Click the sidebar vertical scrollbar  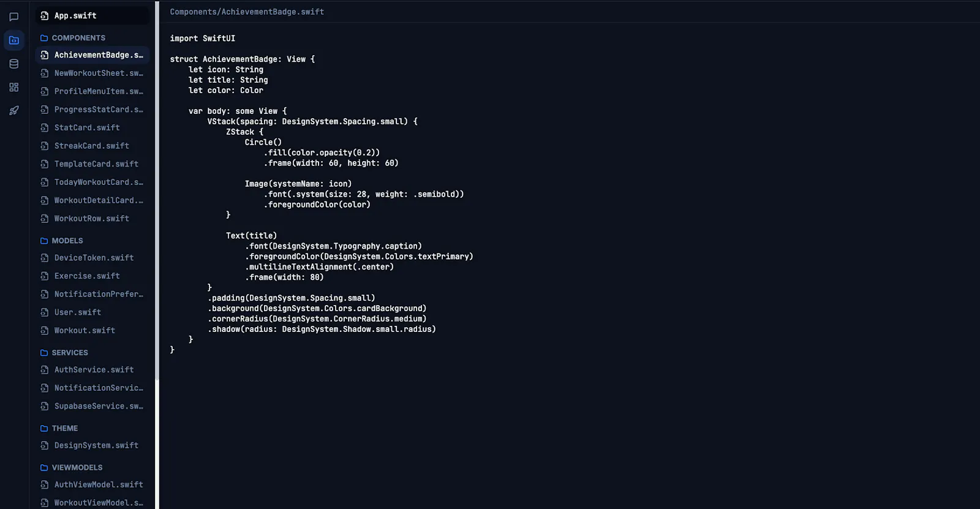pos(157,190)
